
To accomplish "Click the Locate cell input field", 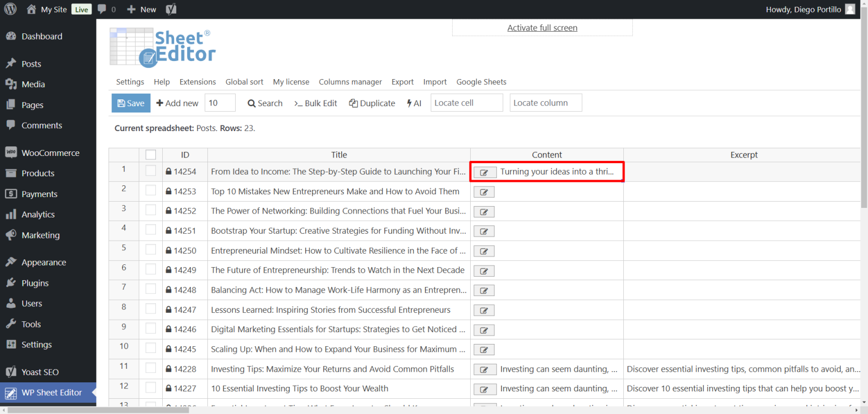I will pos(466,102).
